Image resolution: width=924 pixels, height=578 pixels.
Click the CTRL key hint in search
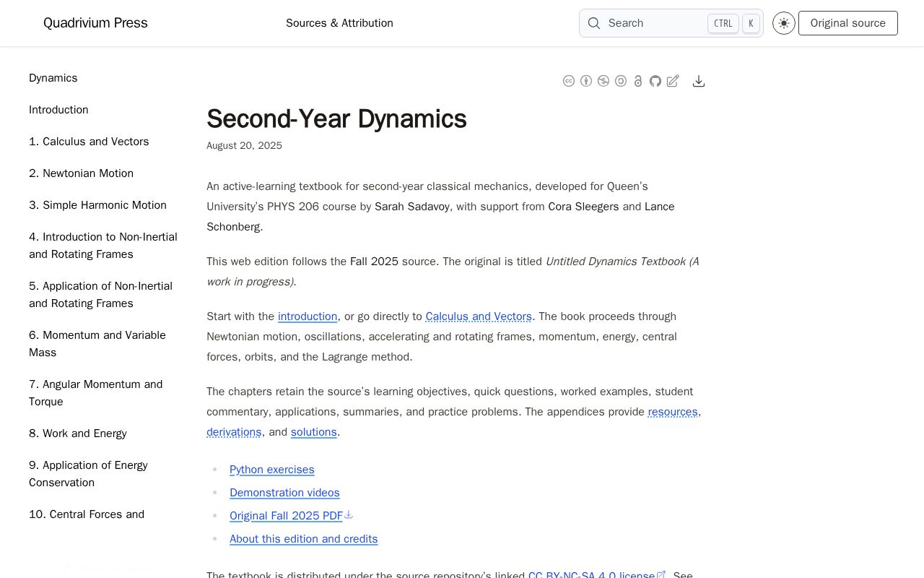[723, 23]
